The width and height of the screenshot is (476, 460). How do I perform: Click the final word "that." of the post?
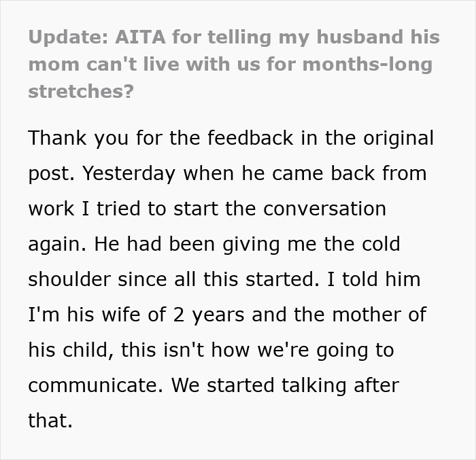tap(50, 421)
